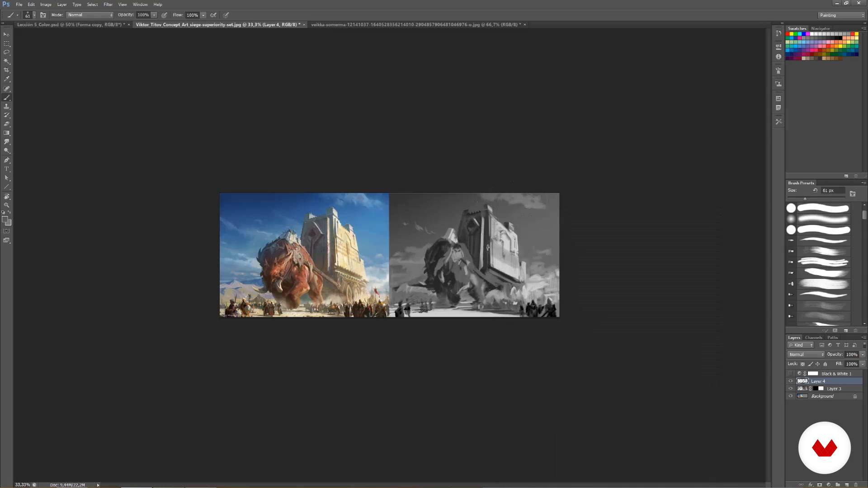This screenshot has height=488, width=868.
Task: Filter layers by type layers icon
Action: coord(838,345)
